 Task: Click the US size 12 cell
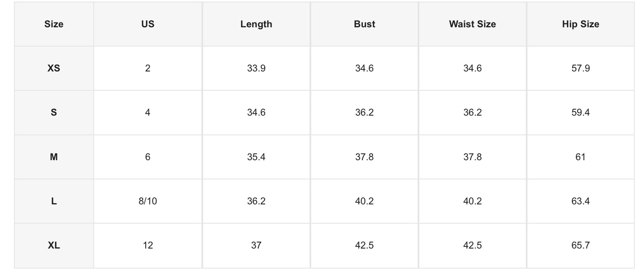(x=148, y=245)
